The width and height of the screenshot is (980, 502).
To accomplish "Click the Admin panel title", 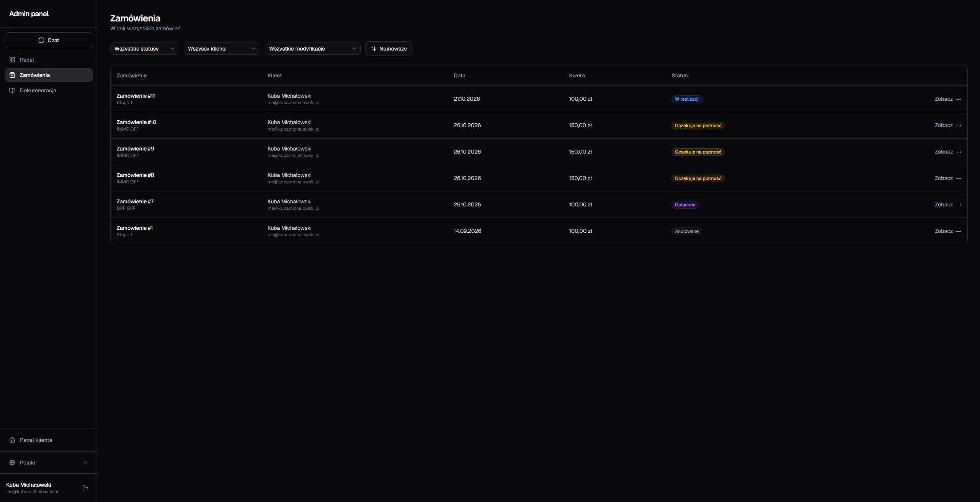I will [x=29, y=14].
